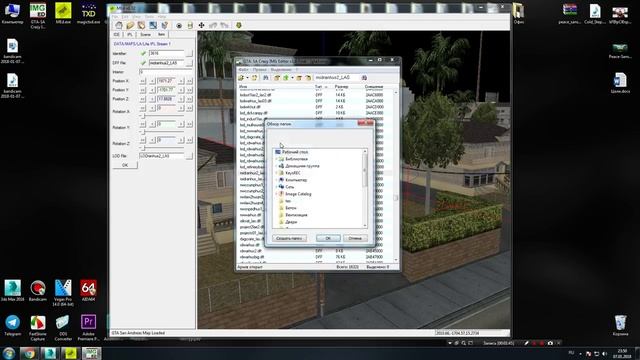
Task: Open Файл menu in IMG Editor
Action: coord(243,69)
